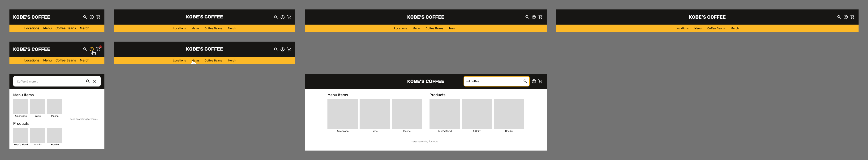The width and height of the screenshot is (868, 160).
Task: Select Latte thumbnail in mobile search results
Action: tap(38, 106)
